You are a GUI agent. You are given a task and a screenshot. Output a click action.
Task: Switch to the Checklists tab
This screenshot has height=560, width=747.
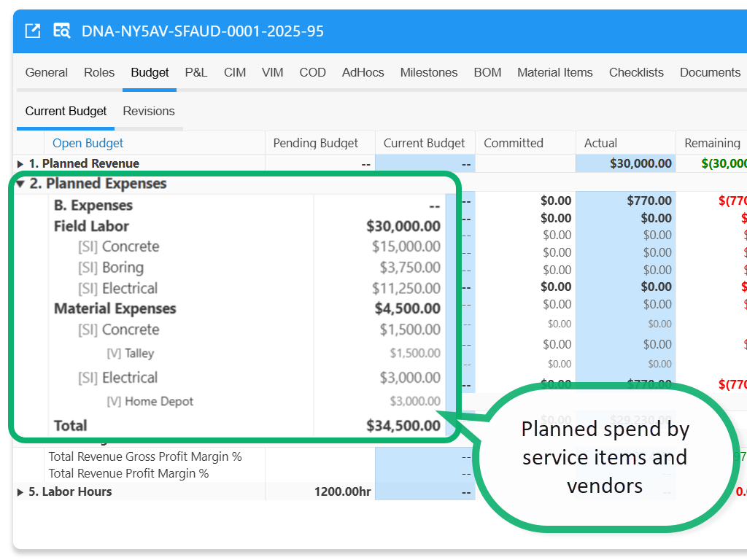point(636,72)
